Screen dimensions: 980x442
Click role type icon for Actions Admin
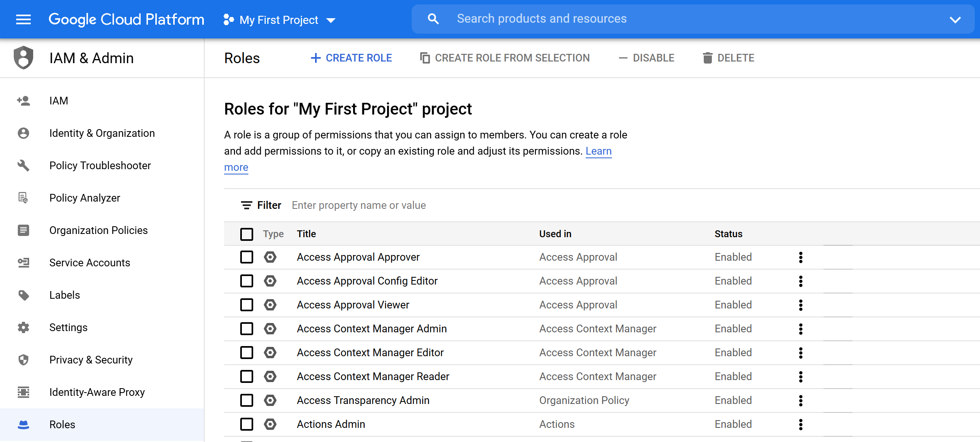[270, 424]
